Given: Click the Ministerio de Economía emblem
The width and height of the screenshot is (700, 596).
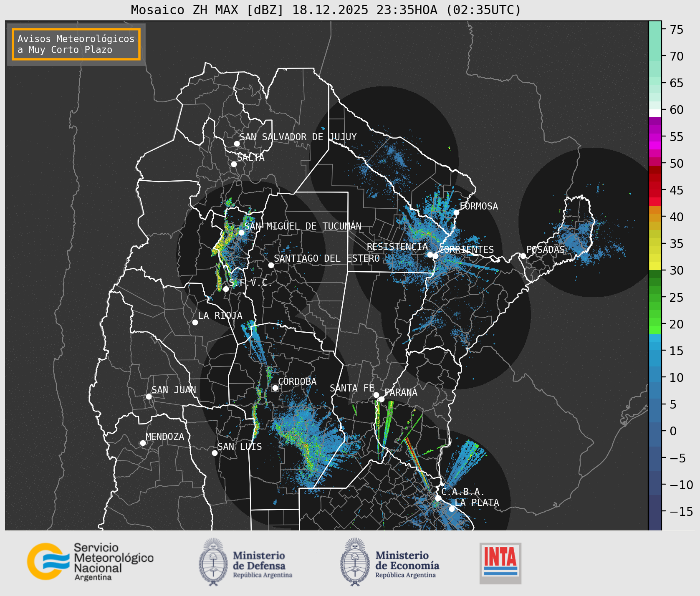Looking at the screenshot, I should pos(356,562).
